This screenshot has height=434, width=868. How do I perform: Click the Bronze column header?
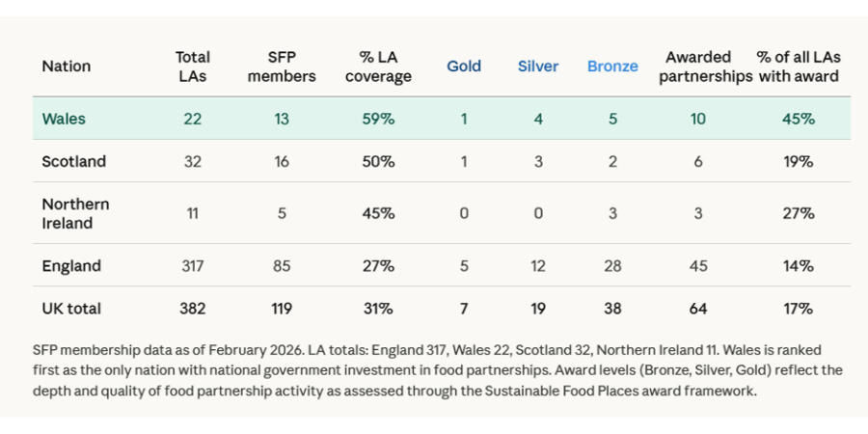click(x=612, y=67)
